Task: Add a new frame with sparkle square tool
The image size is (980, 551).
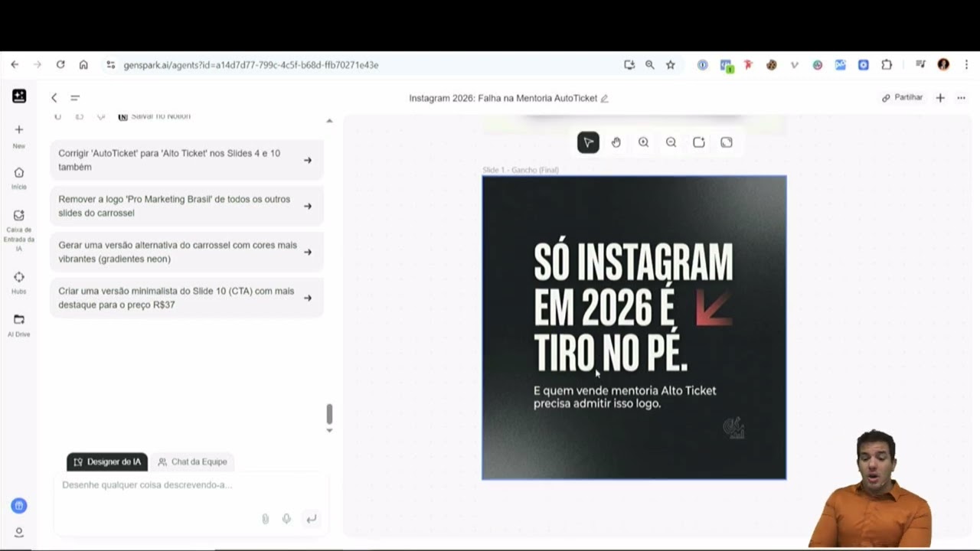Action: pyautogui.click(x=699, y=142)
